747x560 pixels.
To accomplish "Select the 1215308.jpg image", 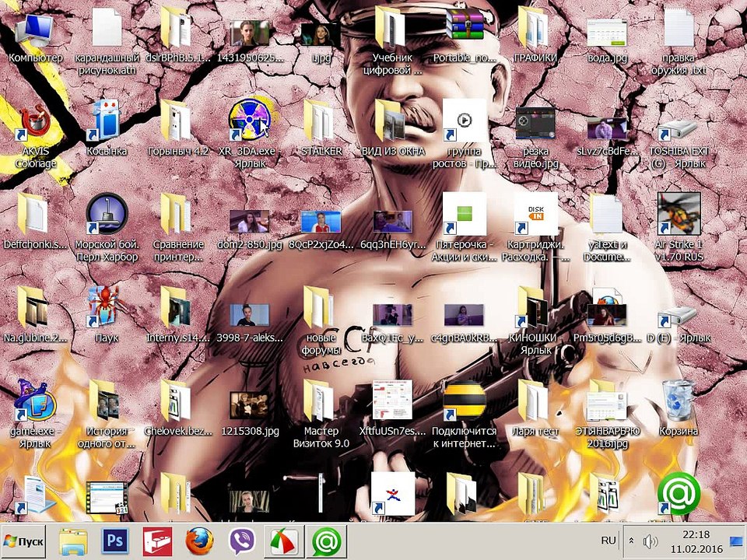I will pos(250,406).
